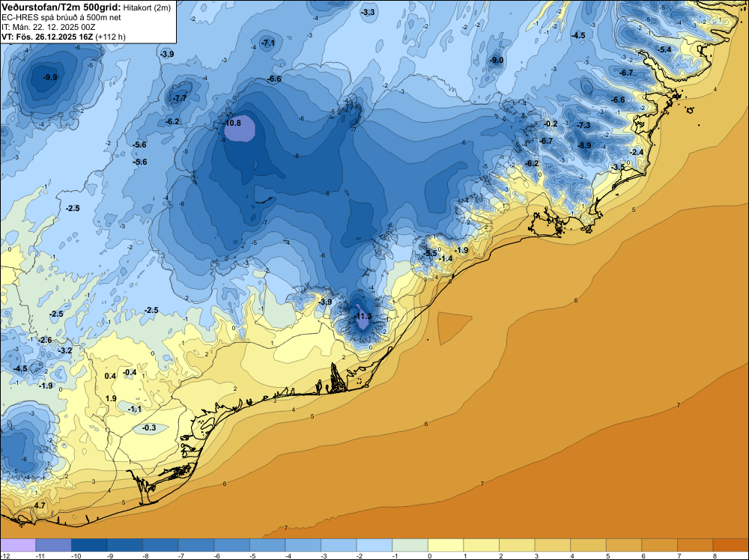Image resolution: width=749 pixels, height=560 pixels.
Task: Click the -11.3 temperature label
Action: click(363, 316)
